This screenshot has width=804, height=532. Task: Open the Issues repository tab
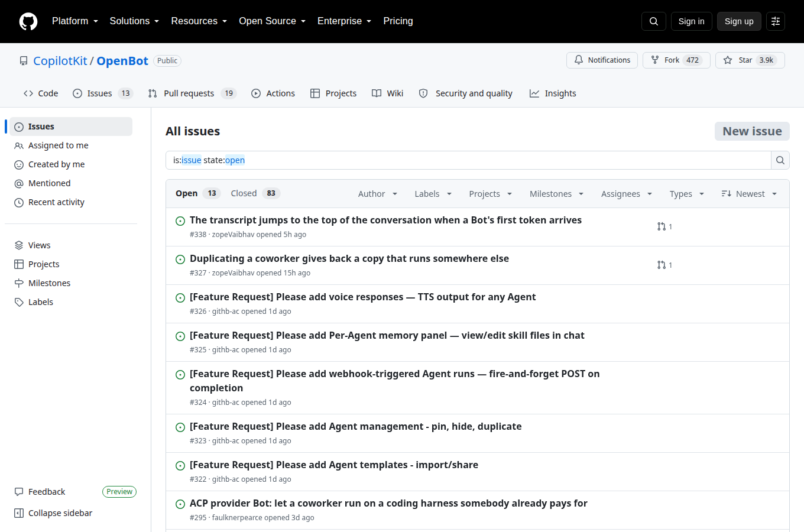pyautogui.click(x=103, y=93)
